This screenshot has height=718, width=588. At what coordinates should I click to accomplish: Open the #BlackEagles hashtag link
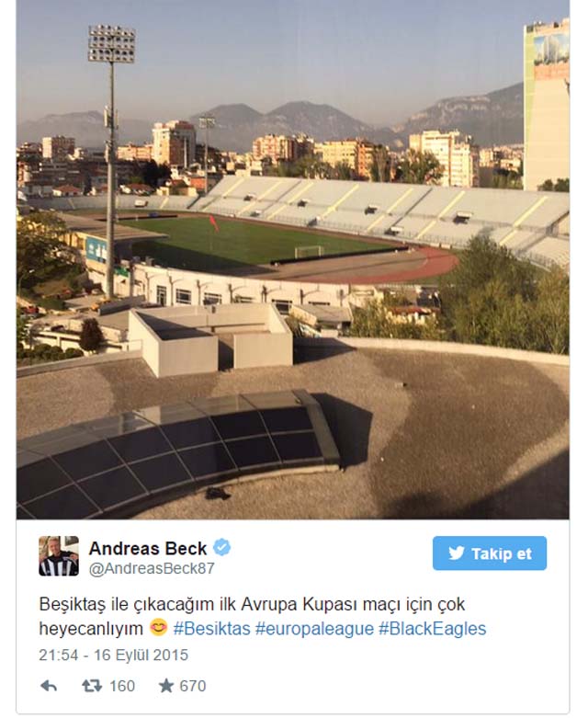click(432, 628)
